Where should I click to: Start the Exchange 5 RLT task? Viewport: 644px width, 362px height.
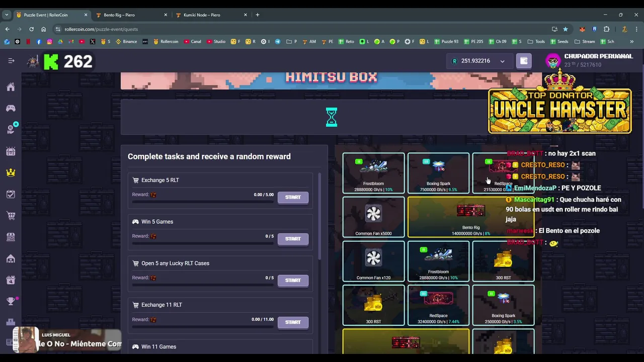click(x=293, y=197)
